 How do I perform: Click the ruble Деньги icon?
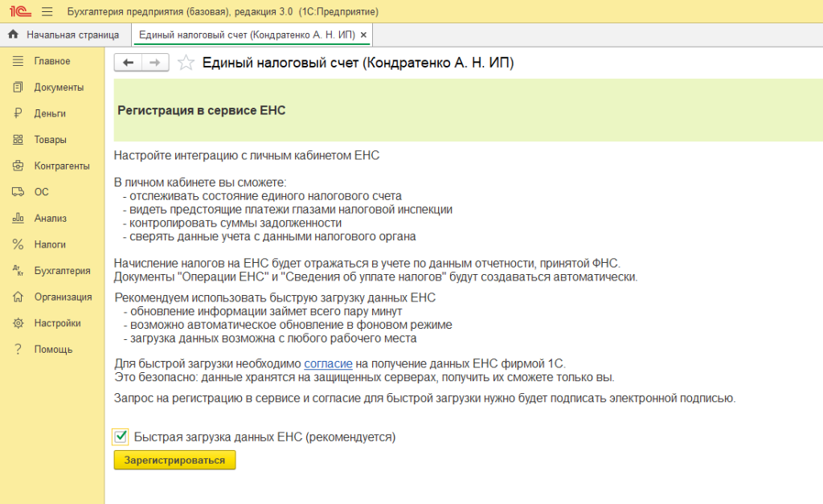point(18,113)
